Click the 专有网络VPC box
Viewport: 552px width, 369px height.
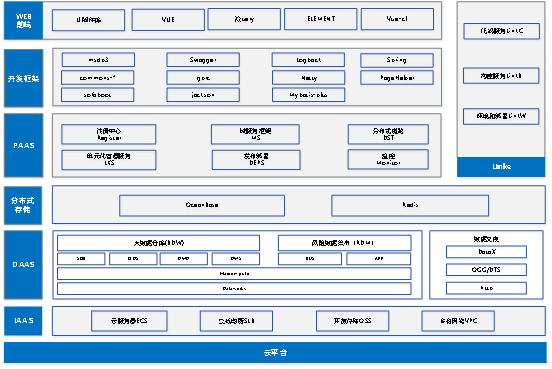(458, 321)
